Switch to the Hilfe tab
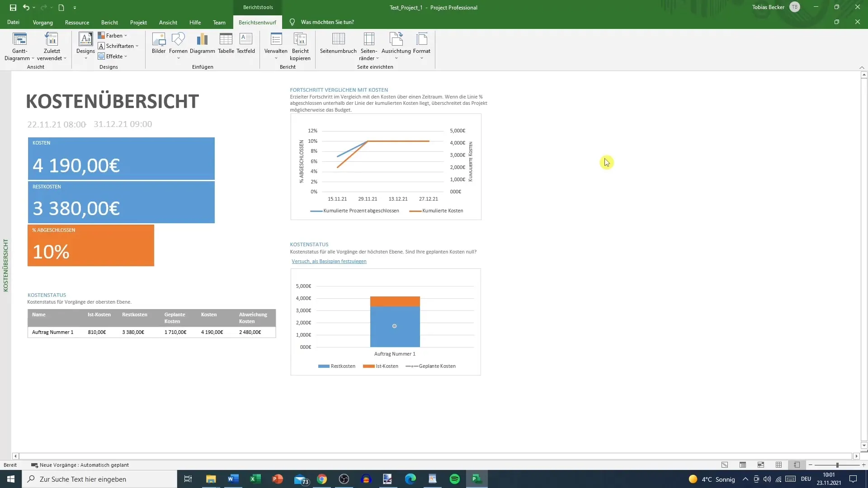This screenshot has height=488, width=868. pos(195,22)
